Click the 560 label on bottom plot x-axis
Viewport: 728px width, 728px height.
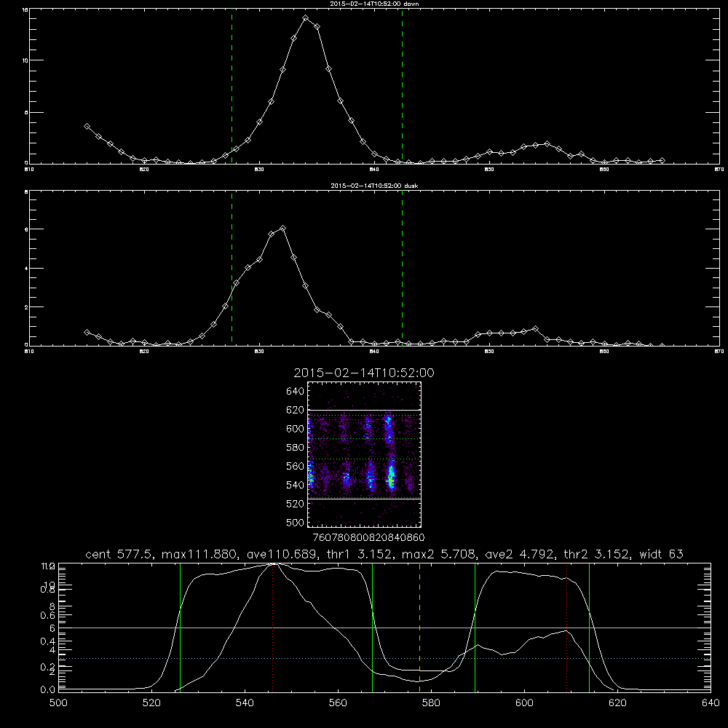click(x=338, y=703)
